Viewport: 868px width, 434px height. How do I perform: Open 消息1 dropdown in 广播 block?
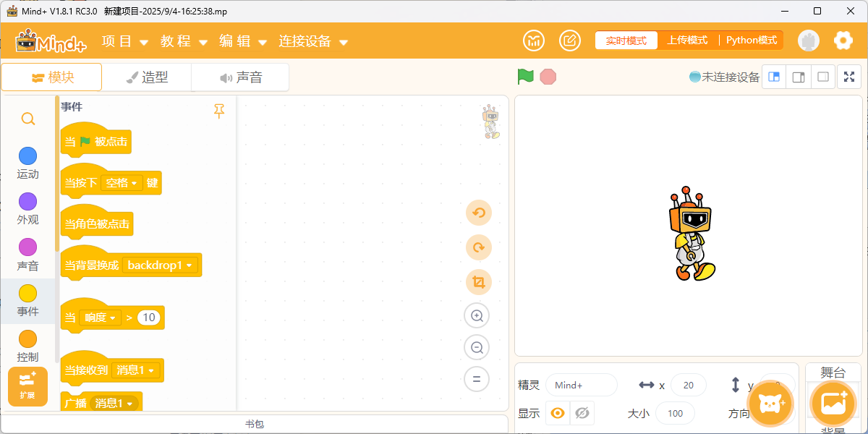pos(114,403)
